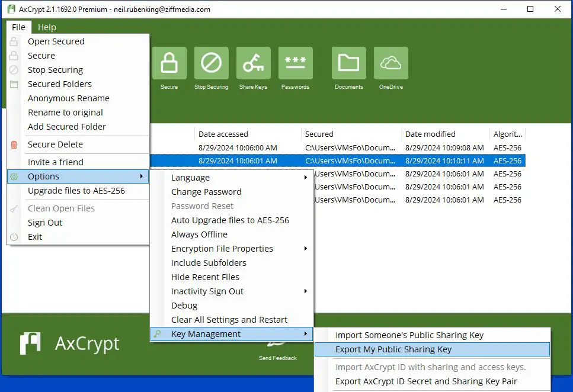573x392 pixels.
Task: Toggle Auto Upgrade files to AES-256
Action: point(232,220)
